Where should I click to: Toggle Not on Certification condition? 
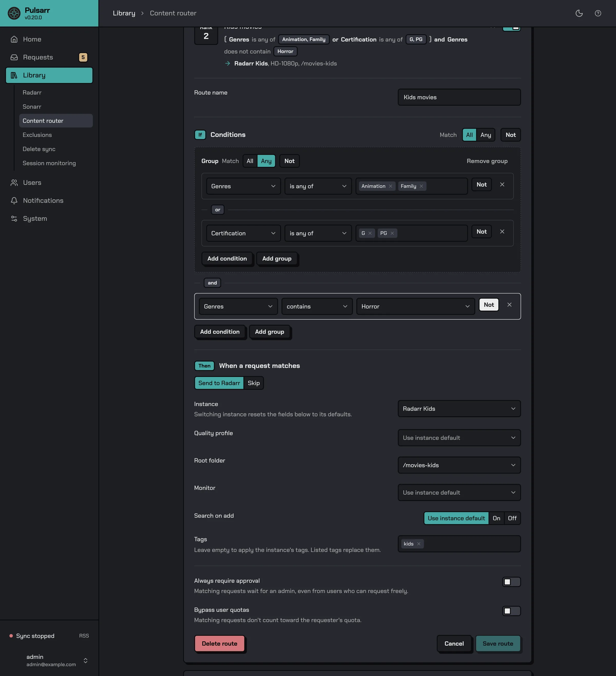coord(481,231)
